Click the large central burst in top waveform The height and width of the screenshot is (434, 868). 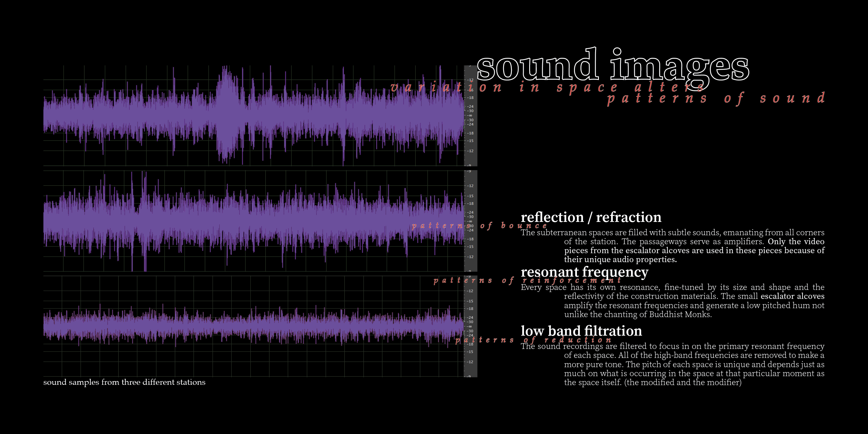[227, 115]
